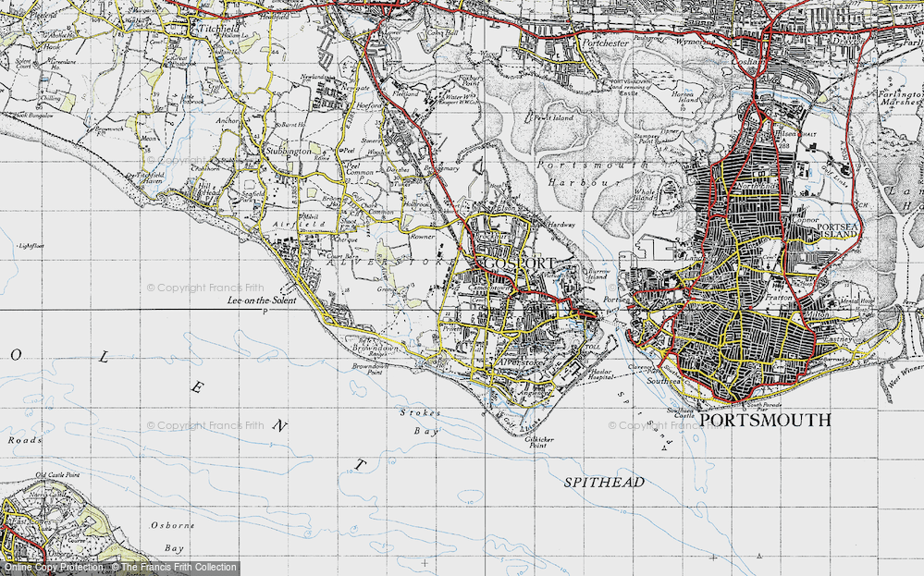This screenshot has height=576, width=924.
Task: Select the PORTSEA ISLAND label
Action: coord(836,230)
